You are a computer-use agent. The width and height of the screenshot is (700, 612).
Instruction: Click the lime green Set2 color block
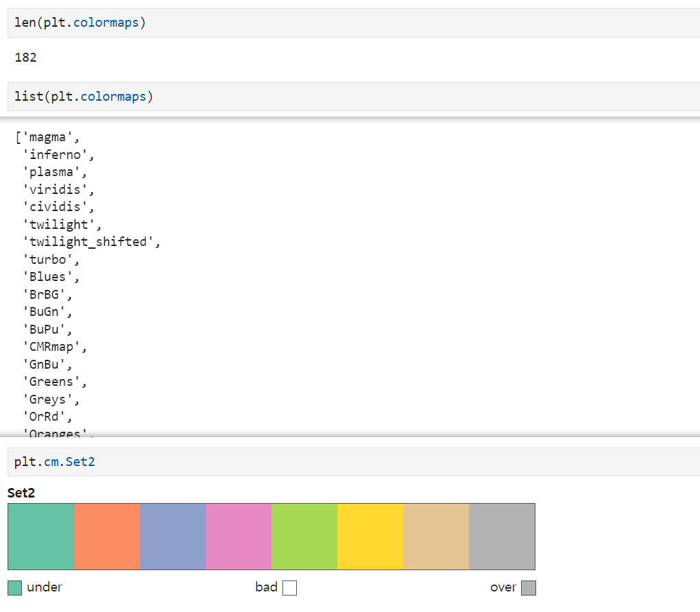pyautogui.click(x=304, y=537)
